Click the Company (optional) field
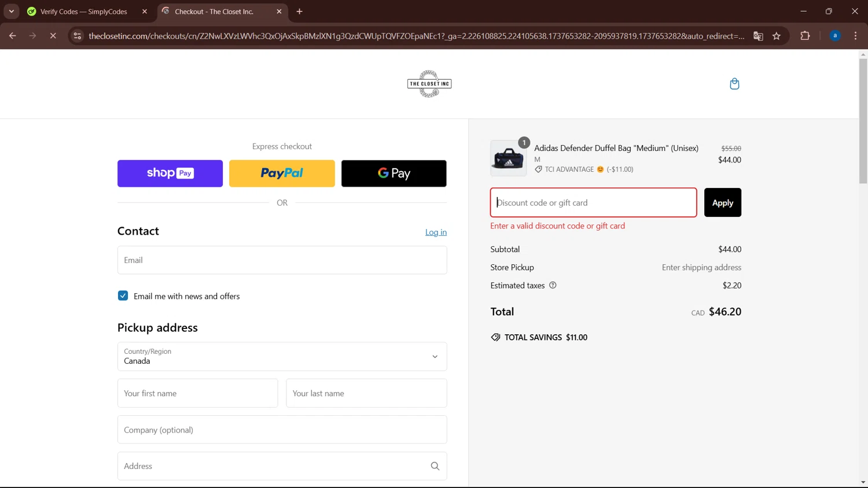 coord(282,430)
